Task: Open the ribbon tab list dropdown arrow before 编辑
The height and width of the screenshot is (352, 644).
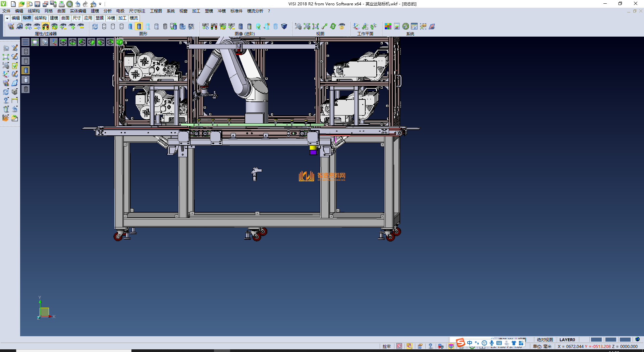Action: click(x=7, y=18)
